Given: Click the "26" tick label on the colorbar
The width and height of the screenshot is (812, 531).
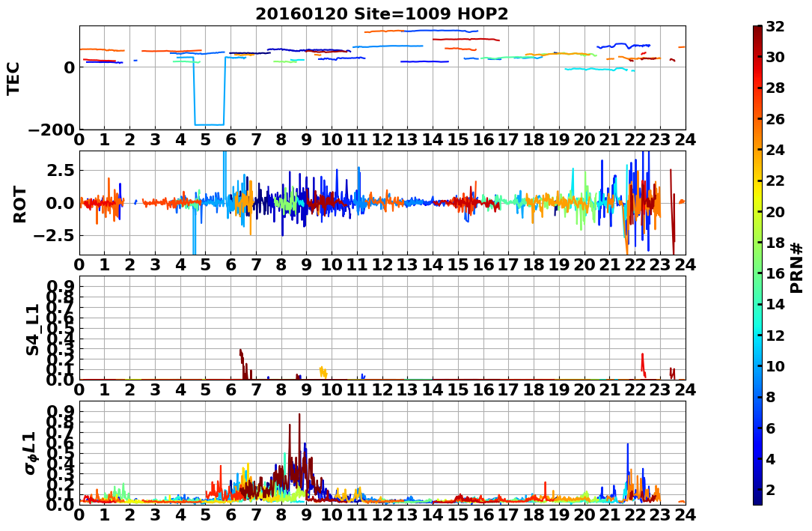Looking at the screenshot, I should pyautogui.click(x=775, y=119).
